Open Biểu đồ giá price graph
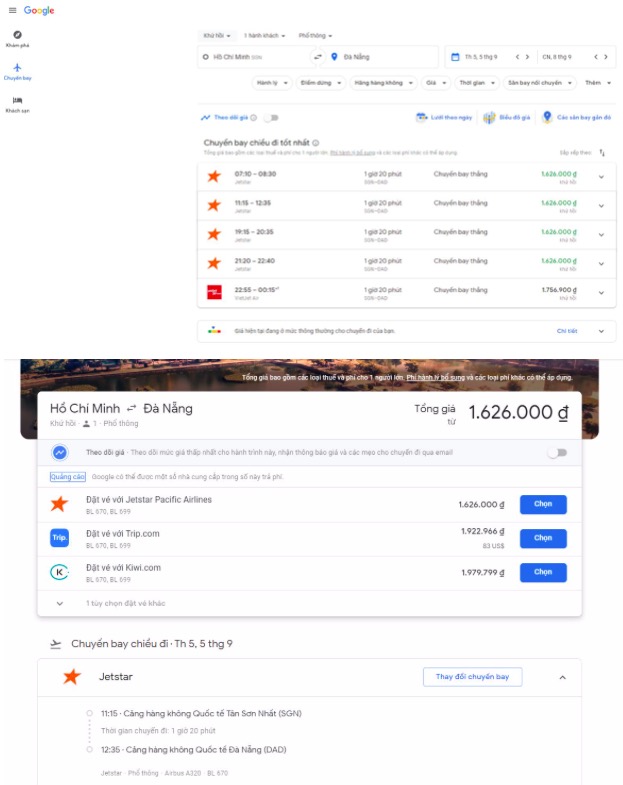The width and height of the screenshot is (623, 785). point(506,117)
